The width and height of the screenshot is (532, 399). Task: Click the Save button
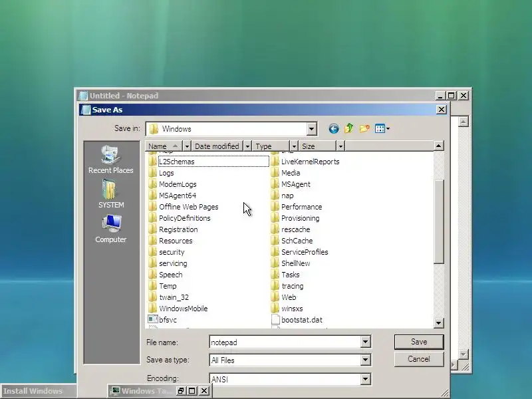coord(419,342)
